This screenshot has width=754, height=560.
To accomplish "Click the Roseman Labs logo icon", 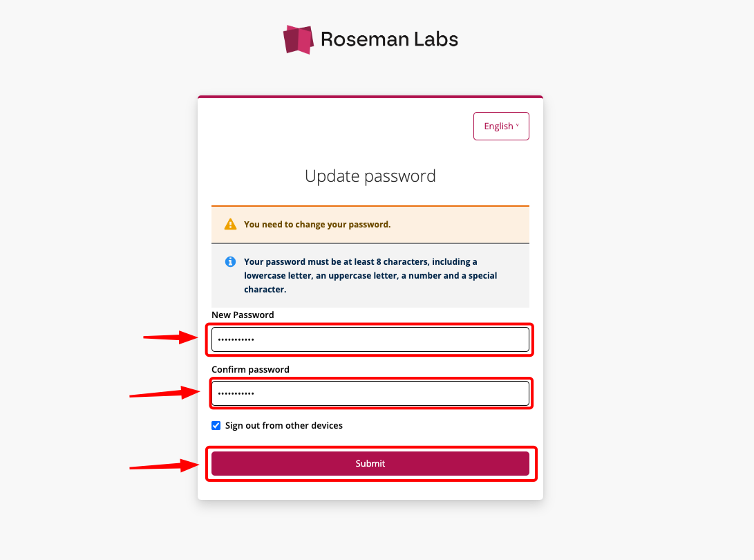I will (298, 39).
